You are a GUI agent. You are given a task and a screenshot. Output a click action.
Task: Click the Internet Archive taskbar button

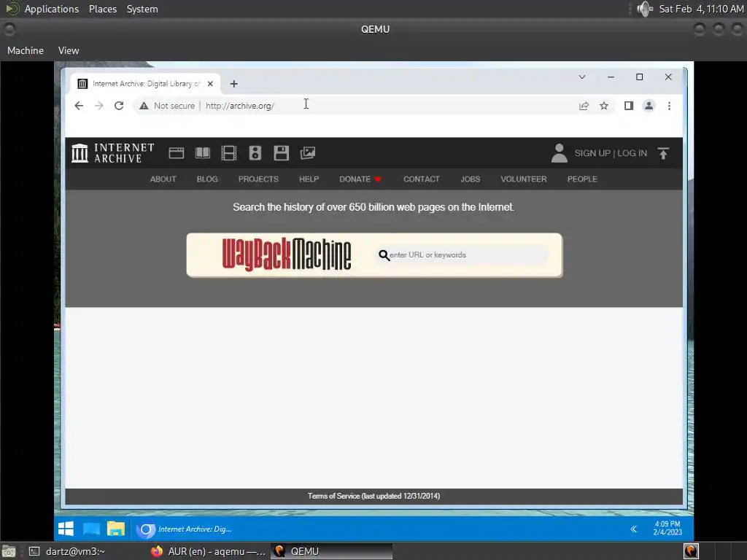click(x=184, y=529)
